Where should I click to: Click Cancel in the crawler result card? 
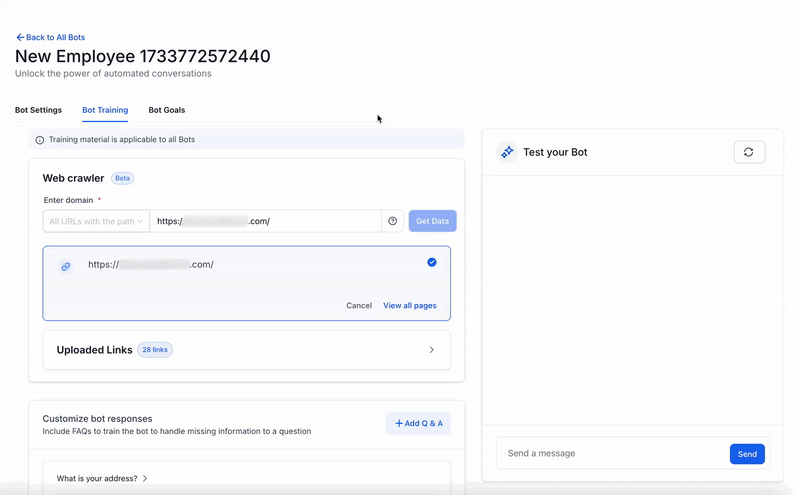coord(359,305)
